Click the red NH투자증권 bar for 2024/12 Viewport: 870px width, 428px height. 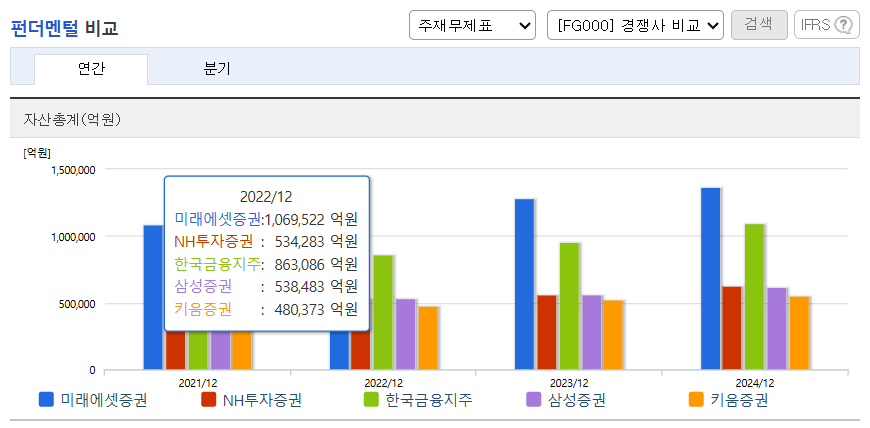[x=732, y=328]
